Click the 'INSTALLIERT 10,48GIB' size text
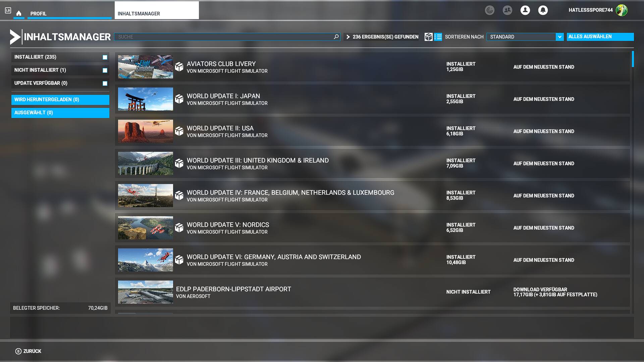 [461, 260]
